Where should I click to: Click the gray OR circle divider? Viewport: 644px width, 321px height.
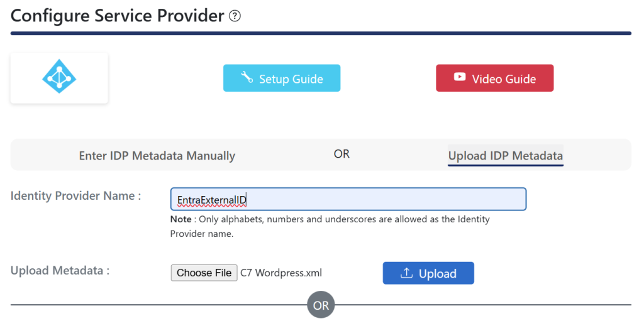(321, 305)
